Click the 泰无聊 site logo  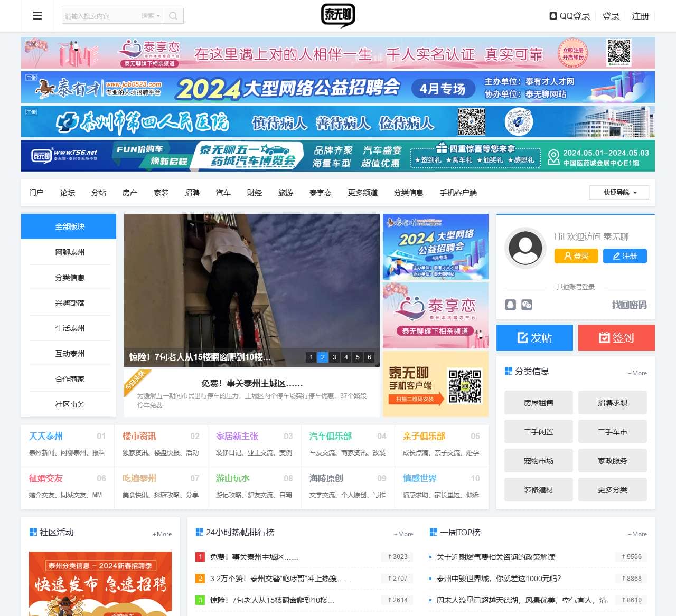click(338, 15)
